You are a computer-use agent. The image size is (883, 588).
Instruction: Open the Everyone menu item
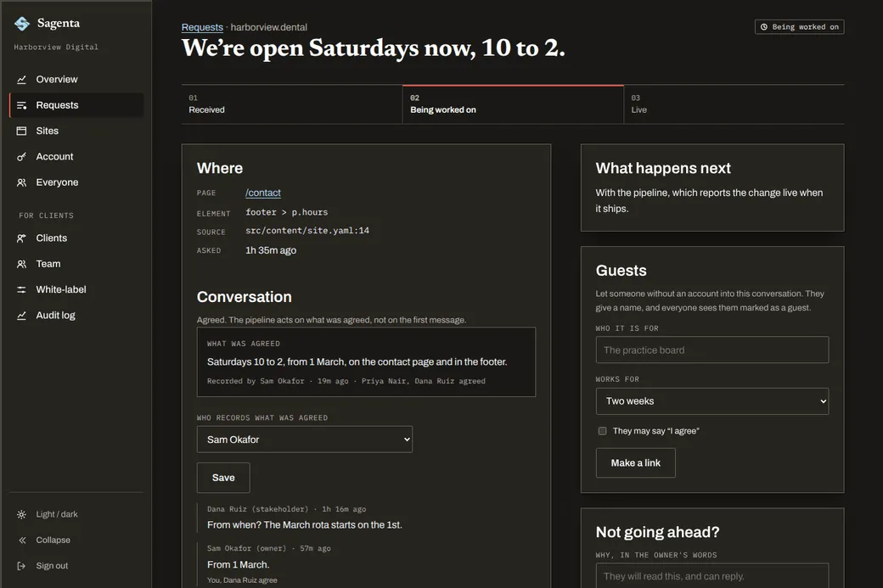[x=76, y=182]
